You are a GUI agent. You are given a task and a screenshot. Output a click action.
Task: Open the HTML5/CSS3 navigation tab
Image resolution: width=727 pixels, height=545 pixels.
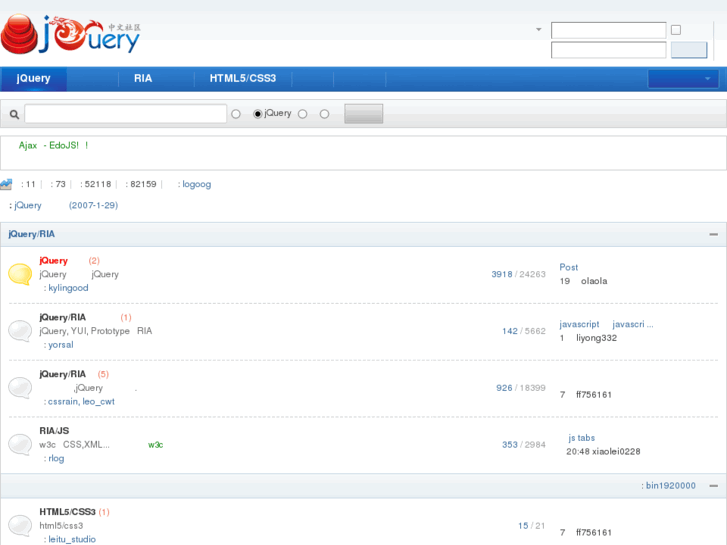click(x=242, y=78)
